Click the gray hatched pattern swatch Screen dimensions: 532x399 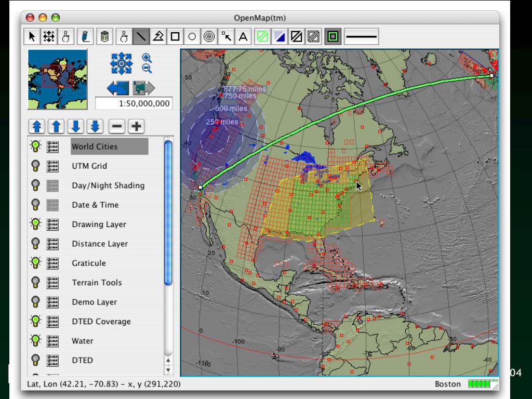[x=313, y=36]
